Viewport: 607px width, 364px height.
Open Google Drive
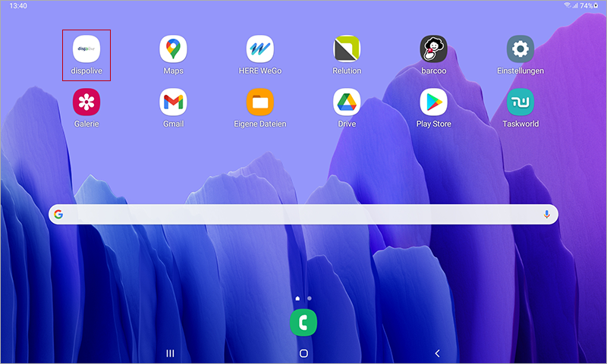click(x=347, y=102)
